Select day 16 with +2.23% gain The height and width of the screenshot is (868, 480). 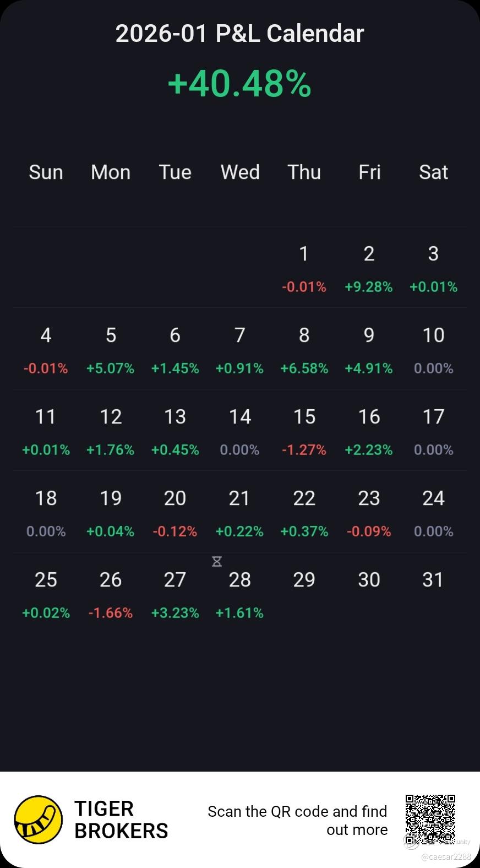(369, 432)
